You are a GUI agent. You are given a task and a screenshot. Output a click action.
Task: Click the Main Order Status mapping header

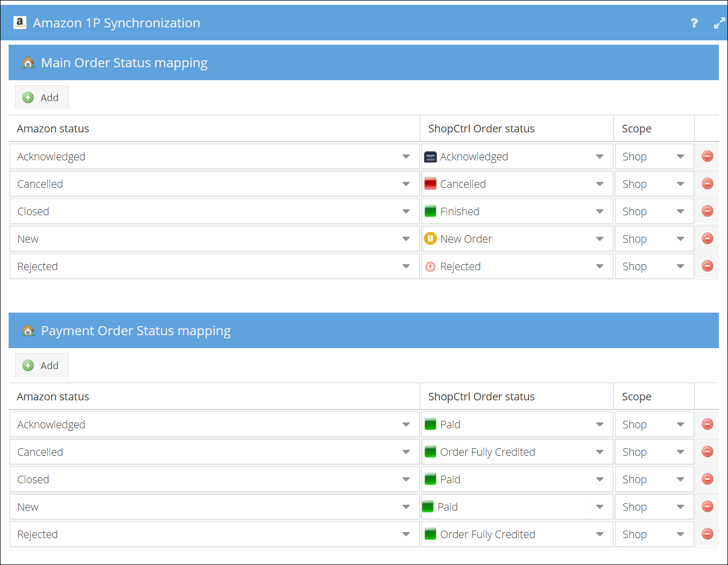click(124, 63)
